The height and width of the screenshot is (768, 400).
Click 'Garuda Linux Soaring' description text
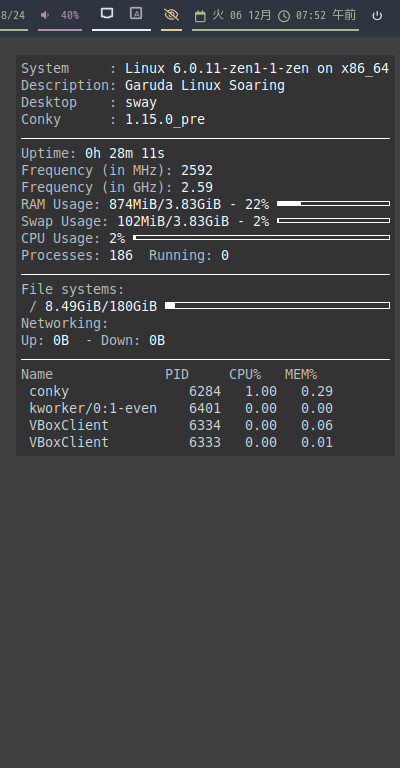(x=205, y=86)
